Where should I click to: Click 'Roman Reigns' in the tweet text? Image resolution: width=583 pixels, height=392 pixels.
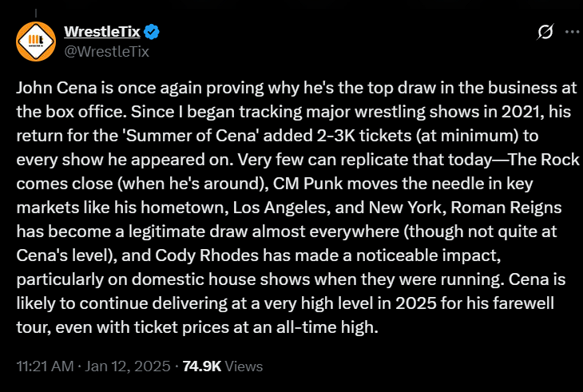pyautogui.click(x=506, y=208)
